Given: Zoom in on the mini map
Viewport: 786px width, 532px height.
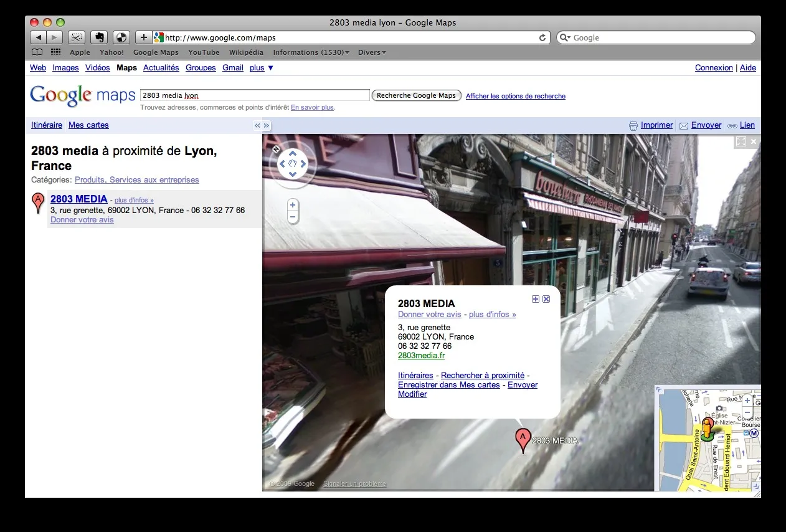Looking at the screenshot, I should (x=747, y=401).
